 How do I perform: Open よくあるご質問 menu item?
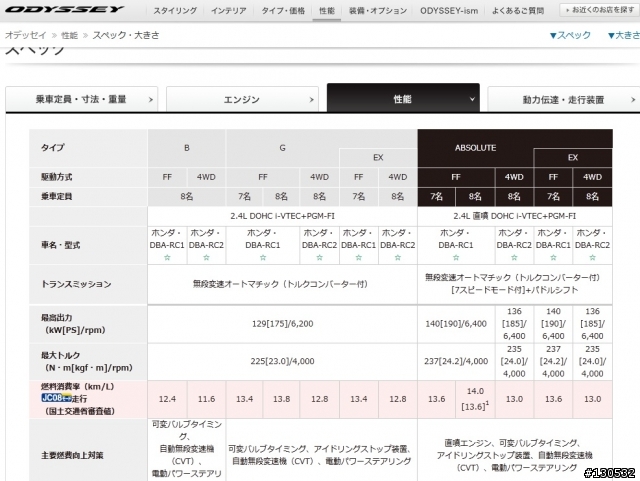518,11
